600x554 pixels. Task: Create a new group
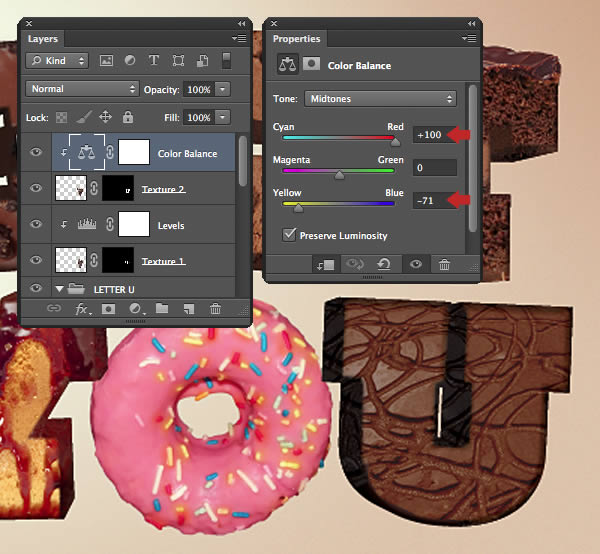point(162,308)
